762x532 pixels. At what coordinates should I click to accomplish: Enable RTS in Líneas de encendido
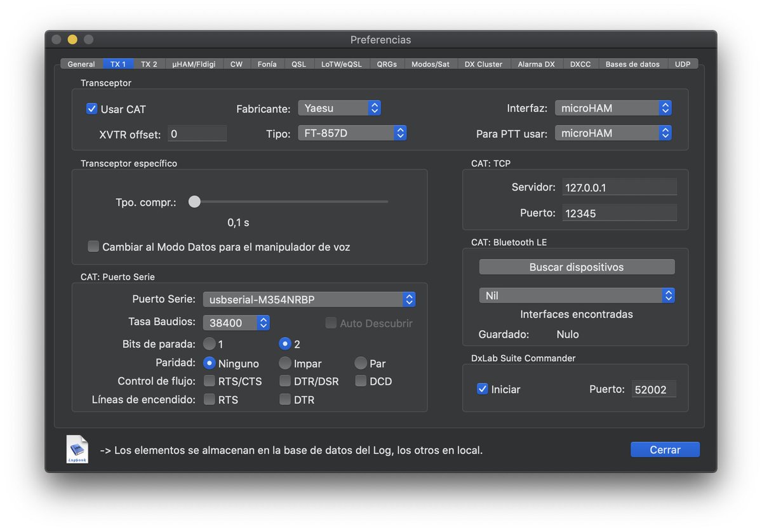tap(209, 399)
